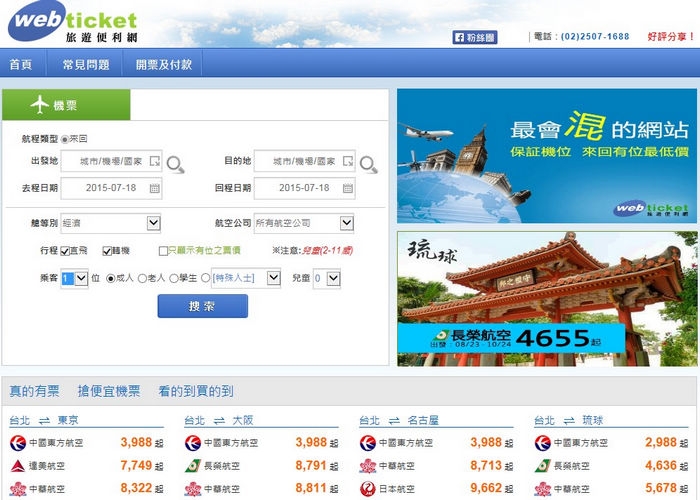
Task: Click the 出發地 input field
Action: click(x=111, y=161)
